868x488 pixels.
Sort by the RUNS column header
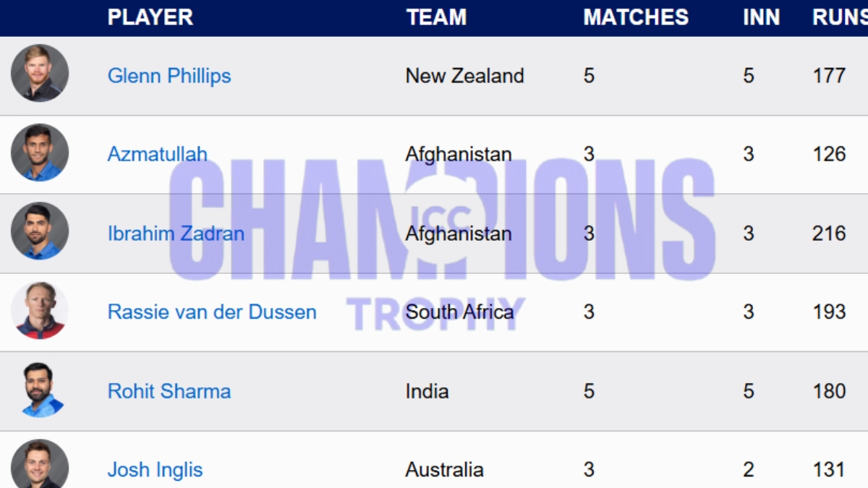click(x=839, y=17)
